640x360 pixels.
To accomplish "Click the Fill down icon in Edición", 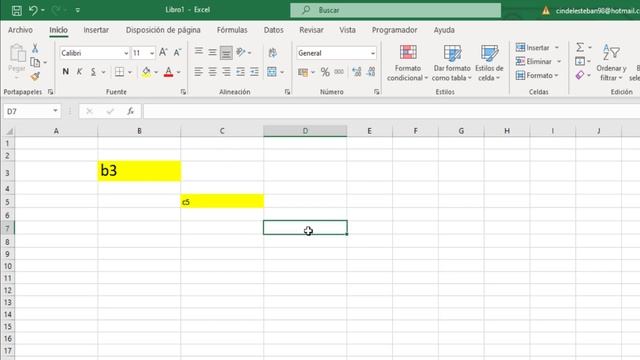I will [580, 62].
